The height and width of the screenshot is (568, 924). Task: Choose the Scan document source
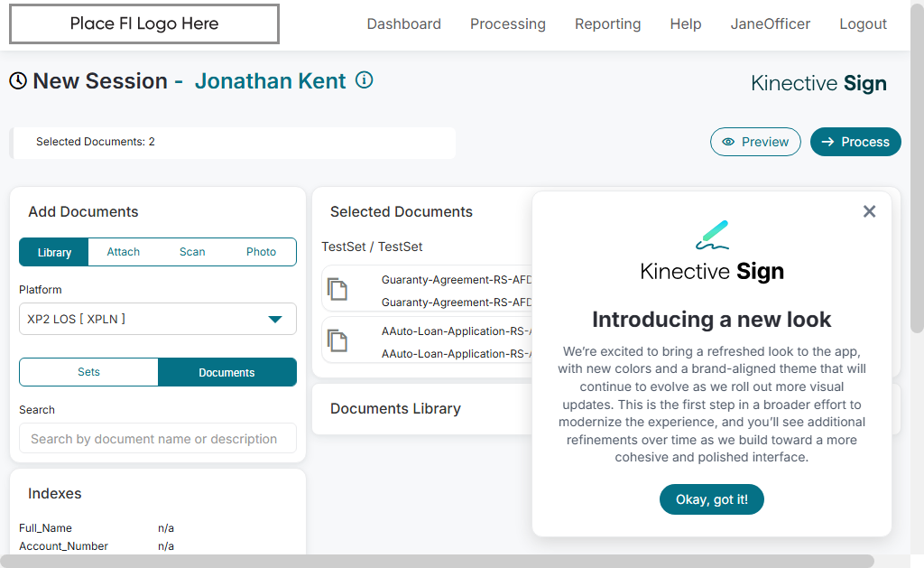click(192, 252)
